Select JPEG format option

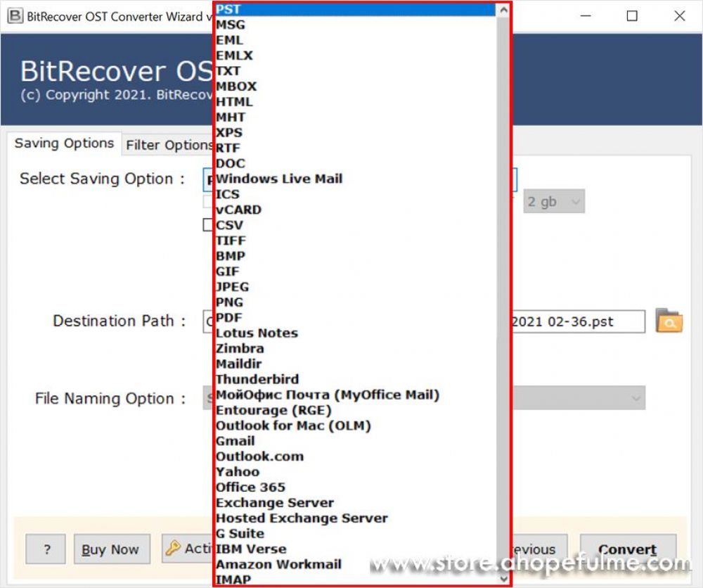click(356, 287)
